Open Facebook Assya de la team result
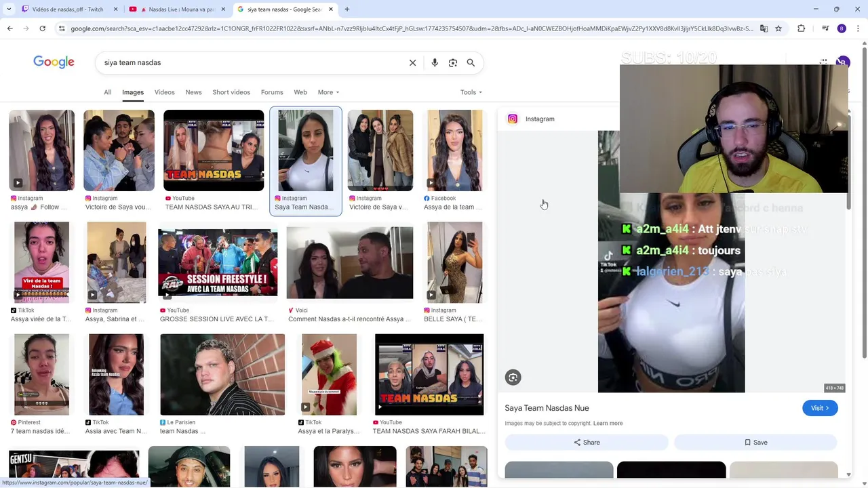 454,150
